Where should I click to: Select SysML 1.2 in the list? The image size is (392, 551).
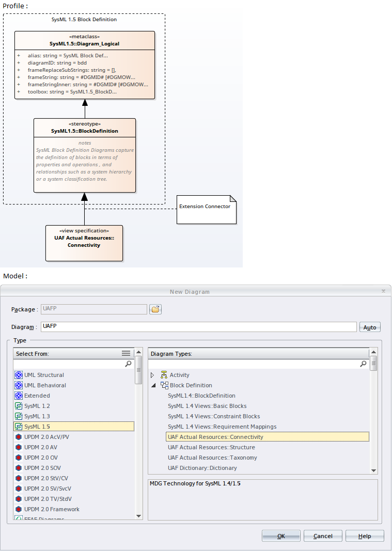pos(37,406)
